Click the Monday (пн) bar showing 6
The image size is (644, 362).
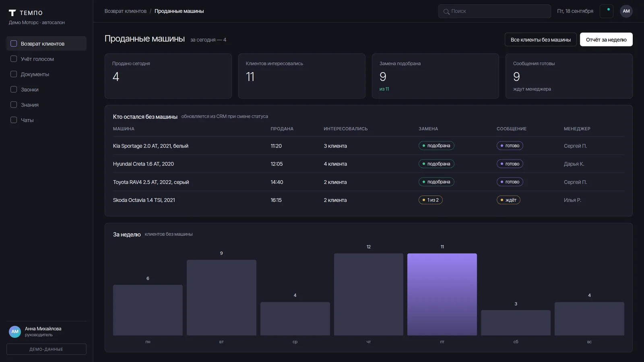click(x=148, y=310)
